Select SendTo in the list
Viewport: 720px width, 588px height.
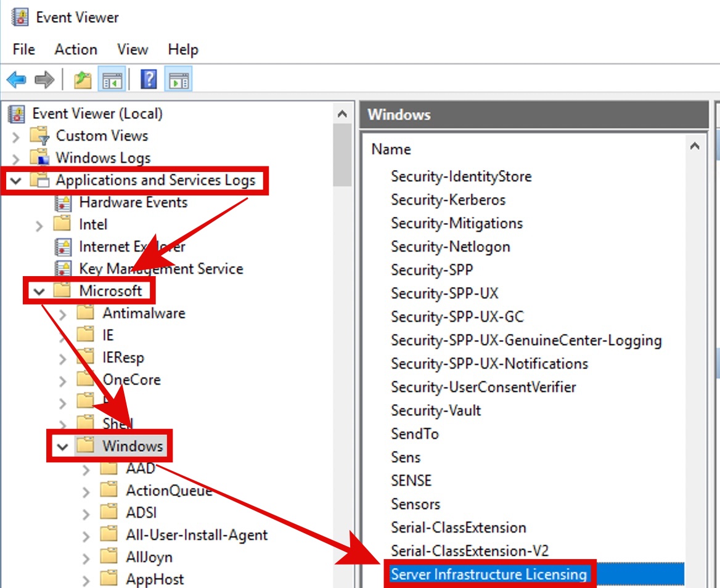click(415, 434)
